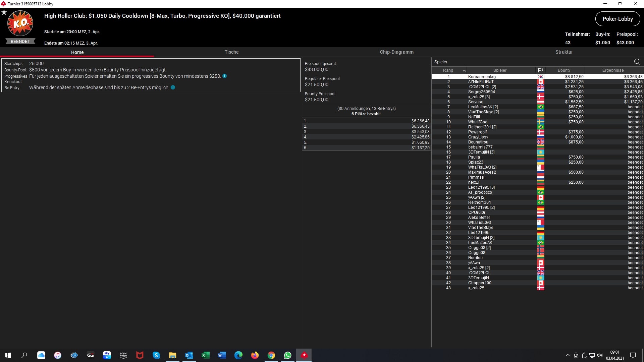
Task: Click the Poker-Lobby button
Action: [618, 19]
